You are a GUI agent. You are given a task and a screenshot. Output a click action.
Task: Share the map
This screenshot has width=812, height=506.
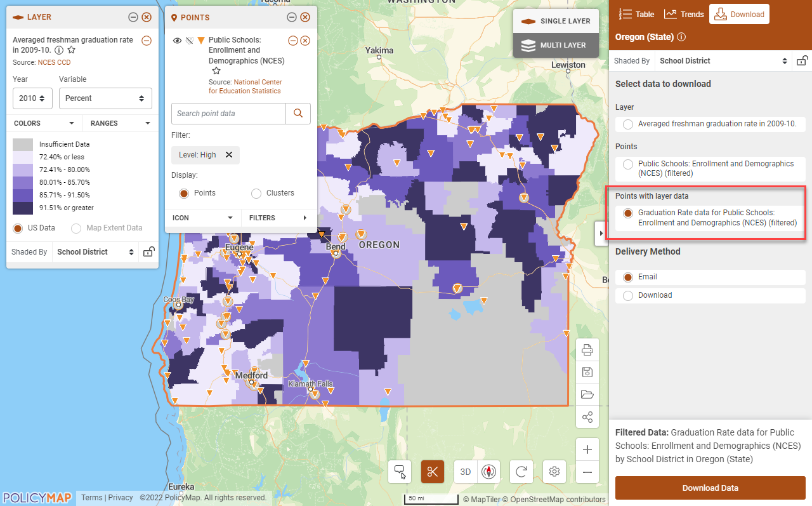click(587, 417)
